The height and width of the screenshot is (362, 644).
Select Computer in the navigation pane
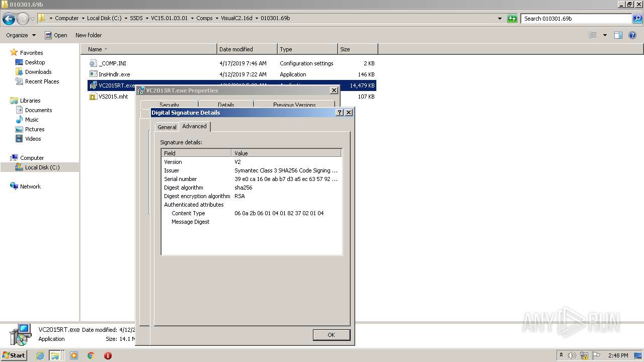(x=32, y=158)
